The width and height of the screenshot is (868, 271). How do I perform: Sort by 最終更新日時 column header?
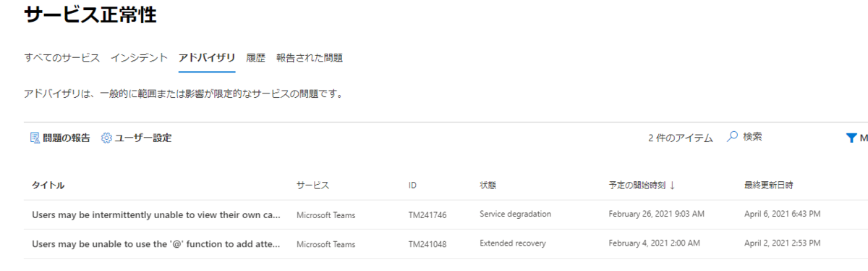(x=768, y=185)
